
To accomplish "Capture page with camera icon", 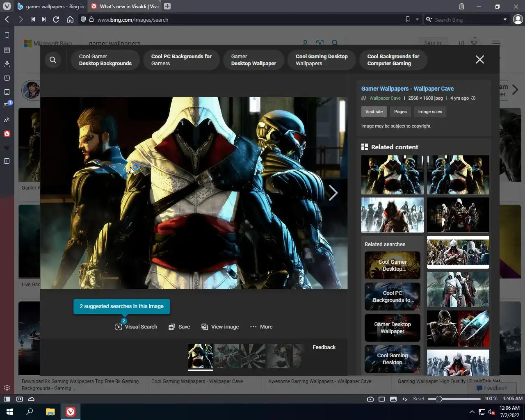I will (370, 399).
